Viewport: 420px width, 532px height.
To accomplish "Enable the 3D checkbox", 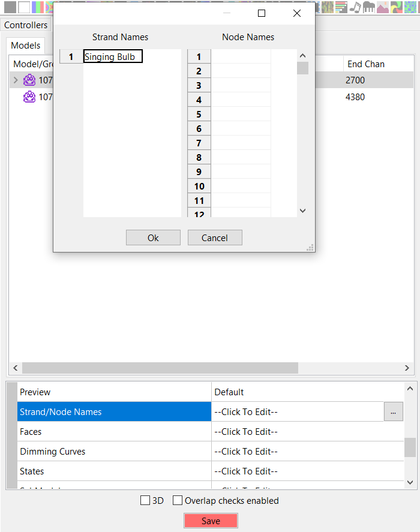I will [145, 500].
